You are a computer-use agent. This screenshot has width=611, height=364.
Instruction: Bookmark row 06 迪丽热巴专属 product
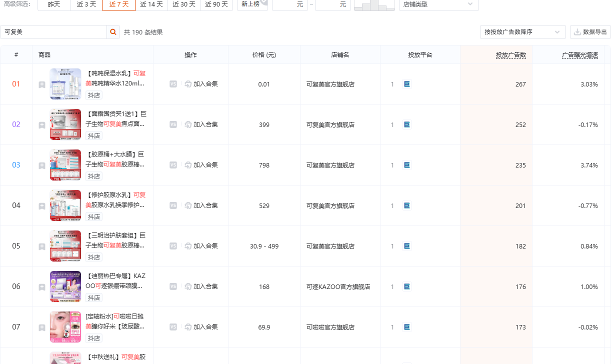tap(42, 287)
